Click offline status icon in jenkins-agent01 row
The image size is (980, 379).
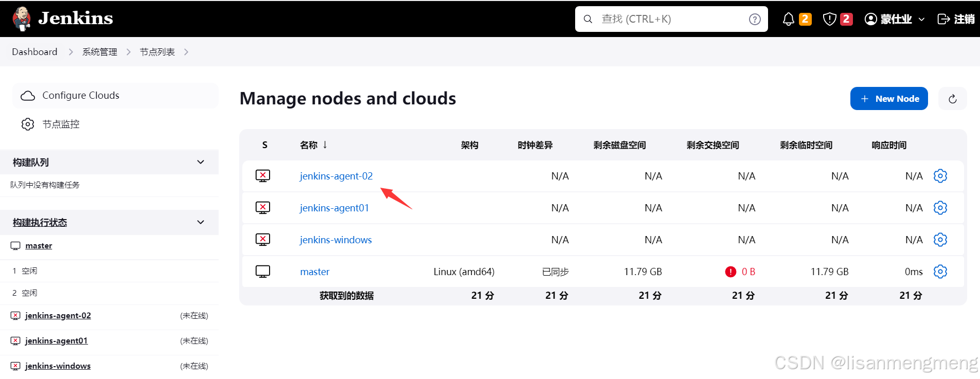point(263,208)
